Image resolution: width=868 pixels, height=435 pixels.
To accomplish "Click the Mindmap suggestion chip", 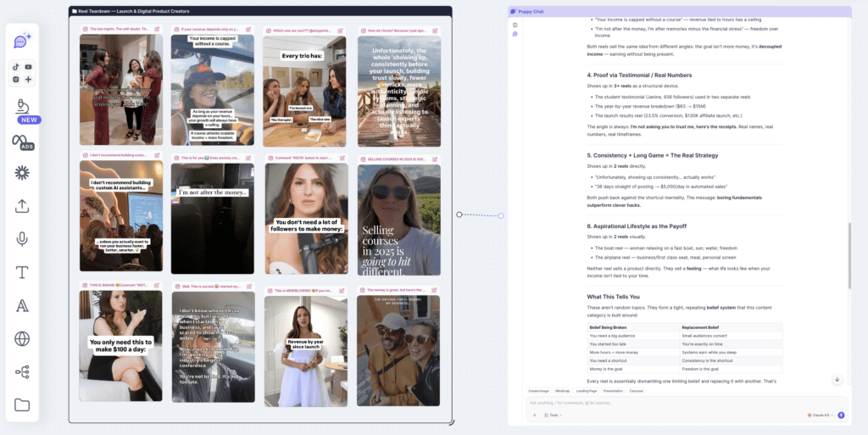I will pos(563,391).
